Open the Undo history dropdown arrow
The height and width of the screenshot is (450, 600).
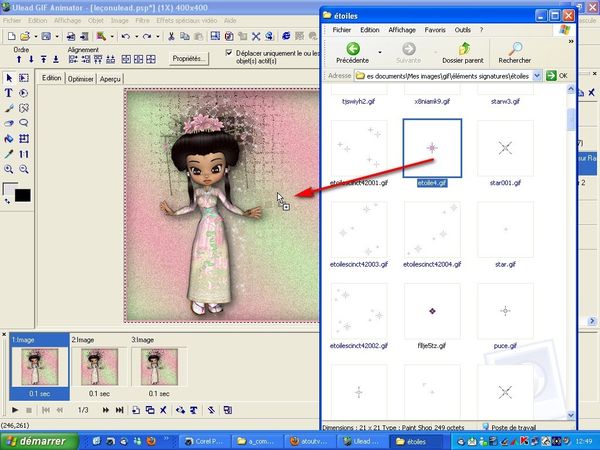tap(136, 37)
